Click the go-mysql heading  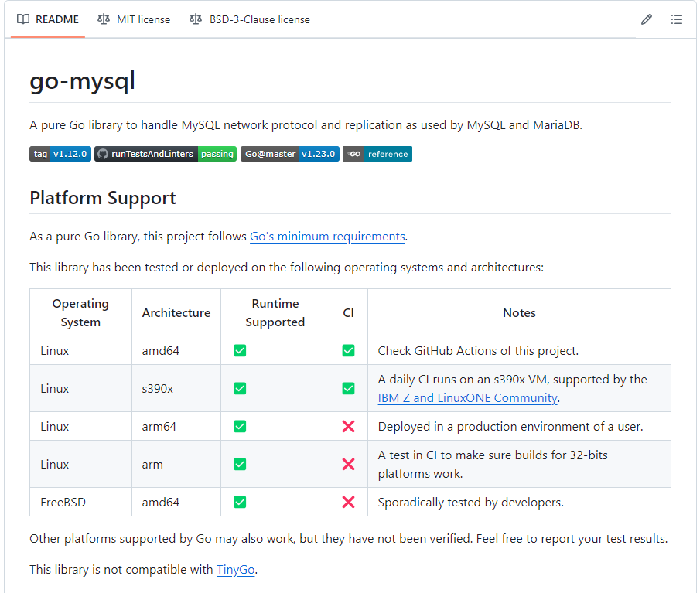point(83,80)
